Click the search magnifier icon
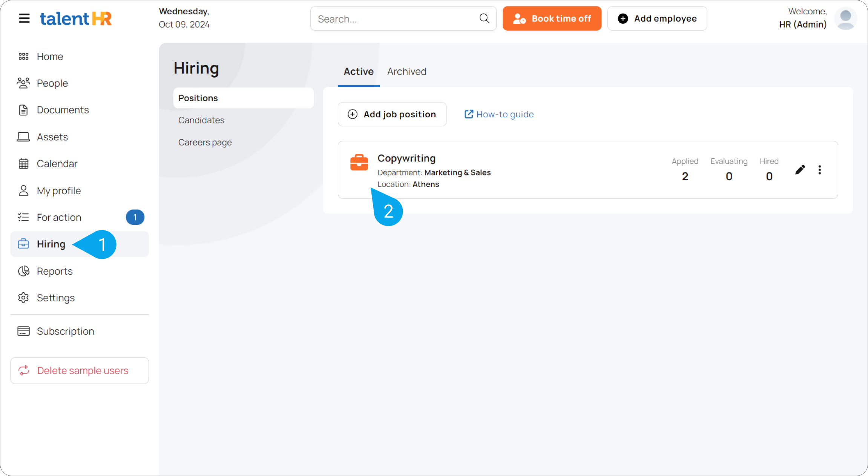The height and width of the screenshot is (476, 868). 484,18
